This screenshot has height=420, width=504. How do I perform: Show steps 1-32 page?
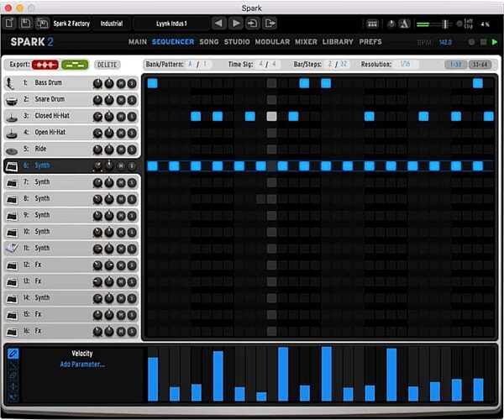click(456, 65)
